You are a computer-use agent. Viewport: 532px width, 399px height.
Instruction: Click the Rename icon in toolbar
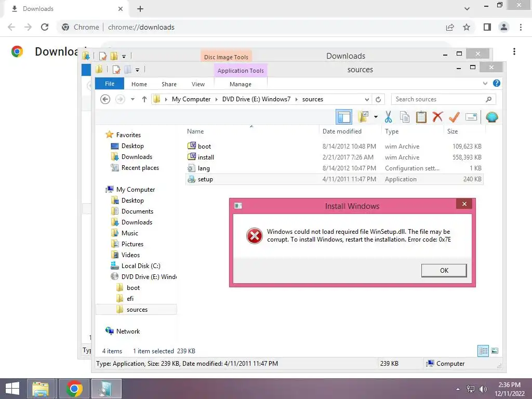click(x=471, y=117)
